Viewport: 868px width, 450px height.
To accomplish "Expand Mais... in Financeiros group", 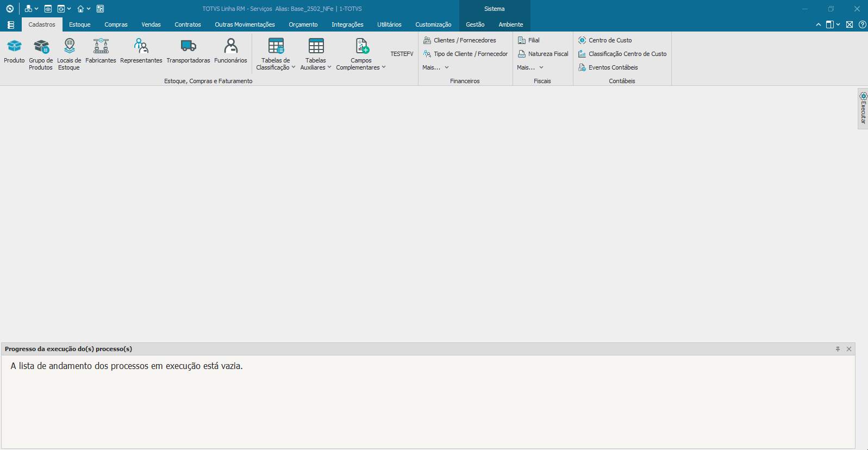I will click(x=436, y=67).
